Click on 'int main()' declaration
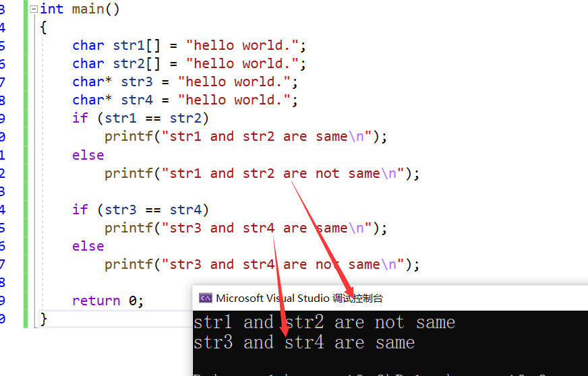The image size is (588, 376). point(80,9)
